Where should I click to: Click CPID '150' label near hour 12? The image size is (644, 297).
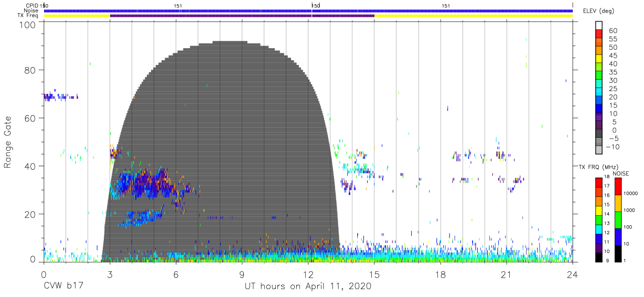[x=316, y=5]
